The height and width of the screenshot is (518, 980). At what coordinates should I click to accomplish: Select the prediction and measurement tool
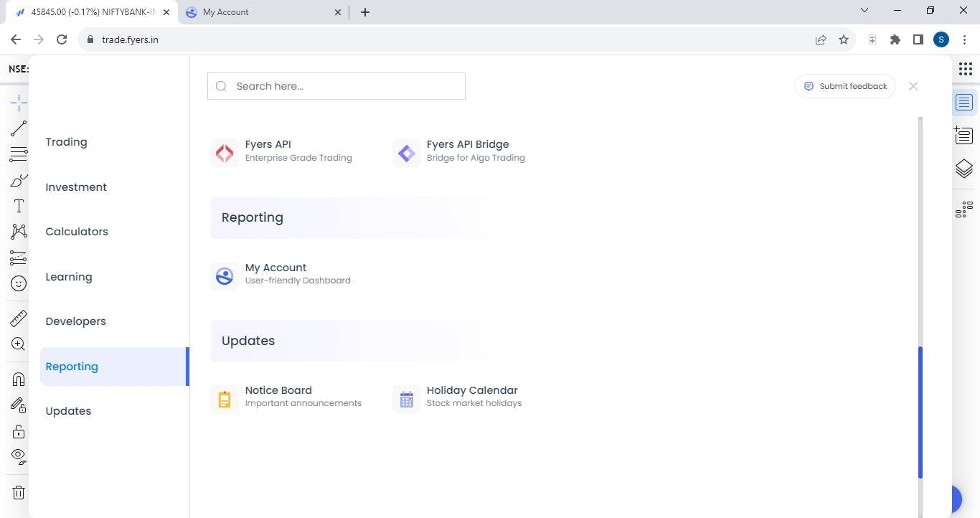[19, 258]
